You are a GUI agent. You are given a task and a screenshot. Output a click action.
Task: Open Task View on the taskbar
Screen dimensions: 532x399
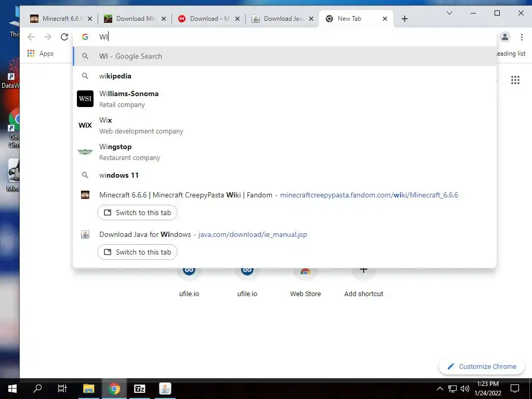click(62, 389)
